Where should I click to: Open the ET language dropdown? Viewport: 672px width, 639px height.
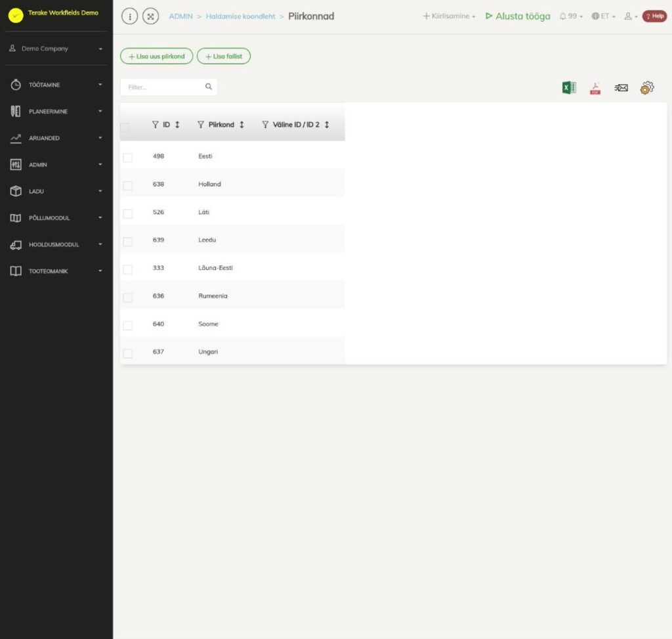pyautogui.click(x=604, y=16)
